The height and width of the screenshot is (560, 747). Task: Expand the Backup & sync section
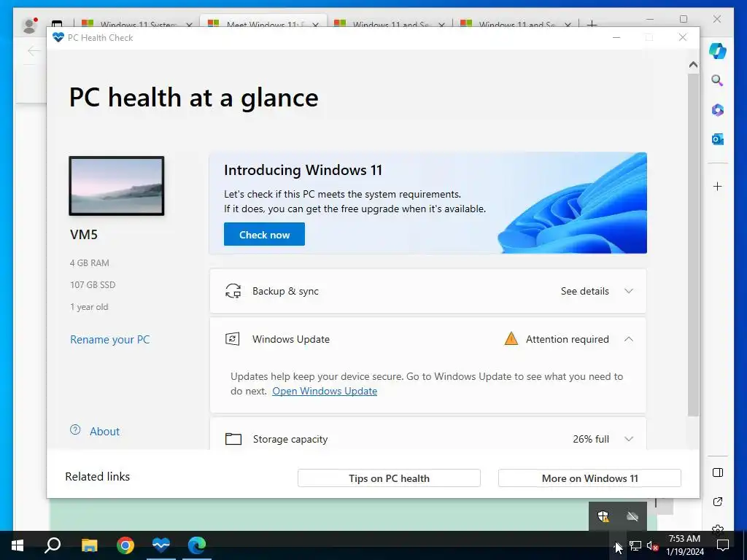pyautogui.click(x=629, y=291)
